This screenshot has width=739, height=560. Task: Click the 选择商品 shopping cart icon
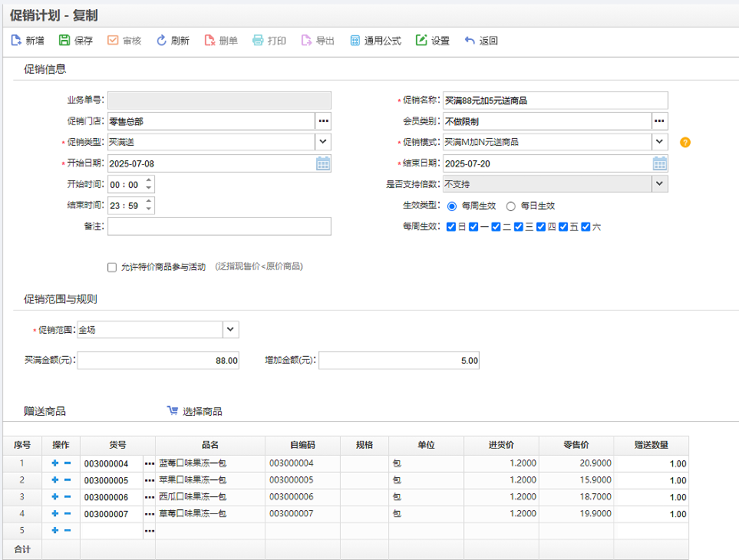click(173, 411)
